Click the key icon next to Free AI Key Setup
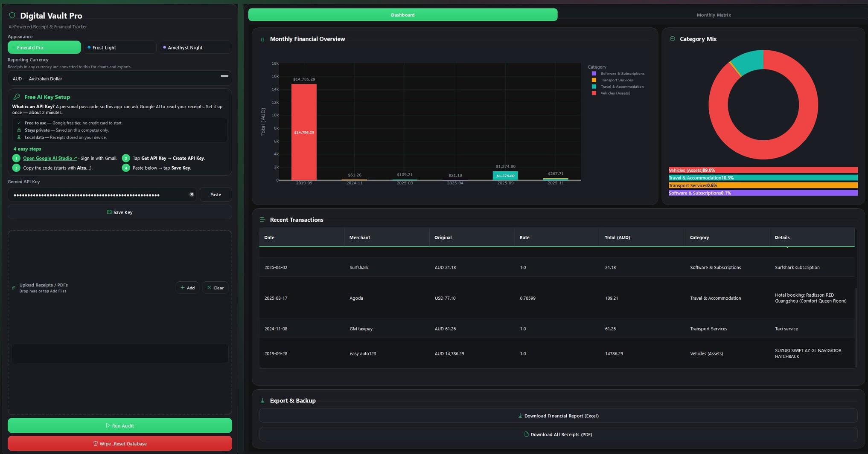This screenshot has height=454, width=868. (17, 97)
